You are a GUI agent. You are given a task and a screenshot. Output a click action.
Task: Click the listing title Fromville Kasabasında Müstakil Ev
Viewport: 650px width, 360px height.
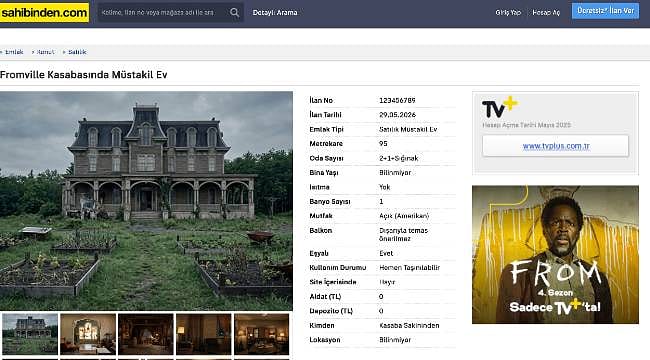(x=84, y=75)
